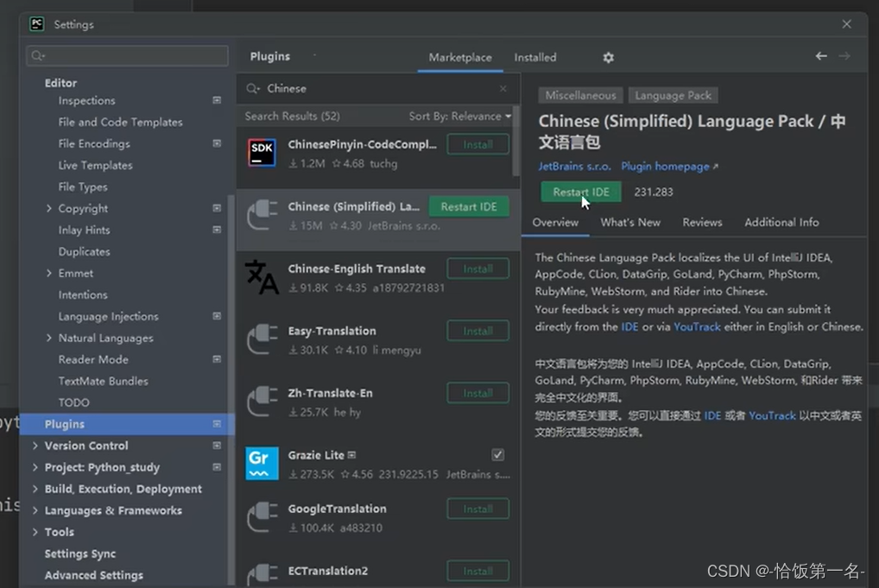Click the Language Pack tag
This screenshot has width=879, height=588.
coord(673,95)
